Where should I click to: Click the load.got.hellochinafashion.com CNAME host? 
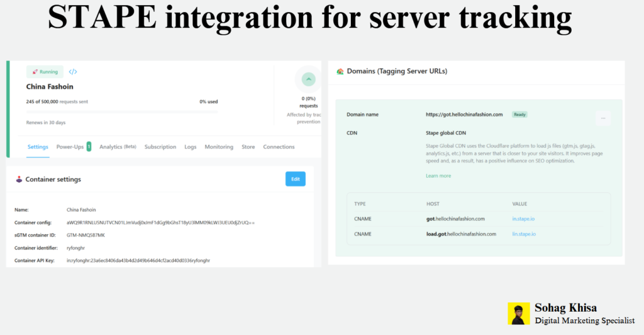coord(461,234)
